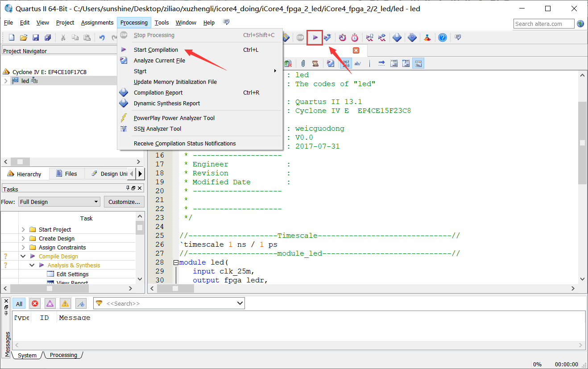The width and height of the screenshot is (588, 369).
Task: Open Edit Settings task item
Action: 72,274
